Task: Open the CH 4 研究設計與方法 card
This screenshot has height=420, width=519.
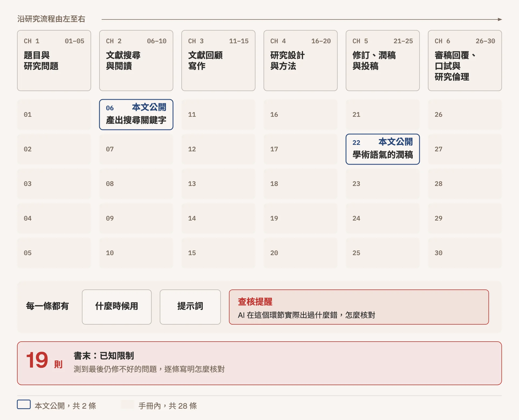Action: pyautogui.click(x=301, y=61)
